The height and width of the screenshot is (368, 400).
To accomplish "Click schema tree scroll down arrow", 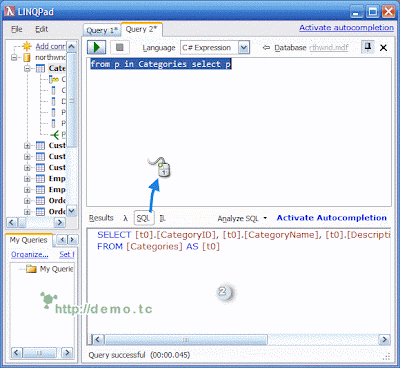I will (72, 210).
